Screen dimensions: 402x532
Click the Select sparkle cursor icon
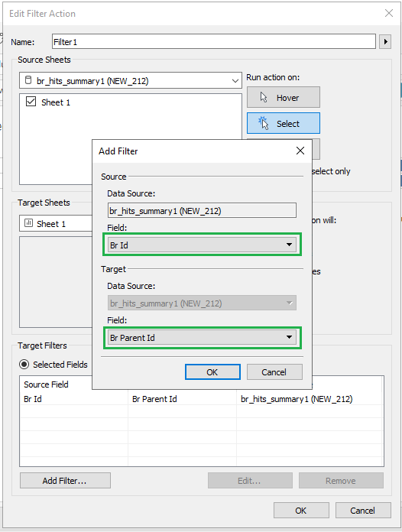coord(263,123)
